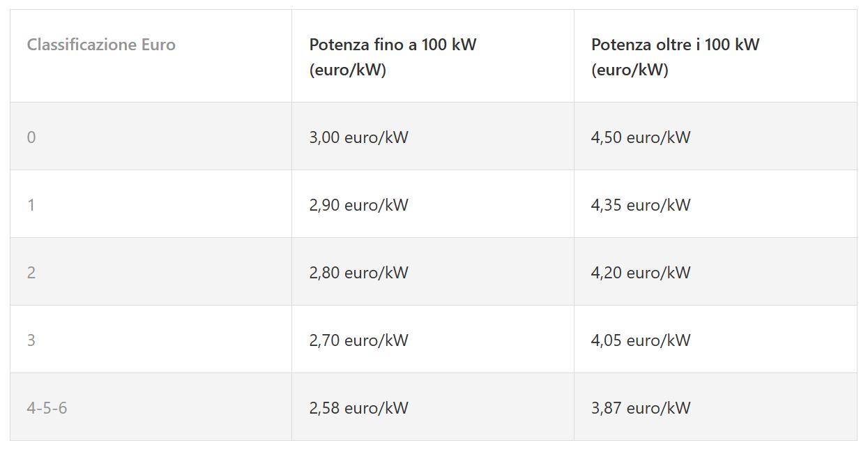
Task: Select the 2,80 euro/kW cell
Action: (x=358, y=273)
